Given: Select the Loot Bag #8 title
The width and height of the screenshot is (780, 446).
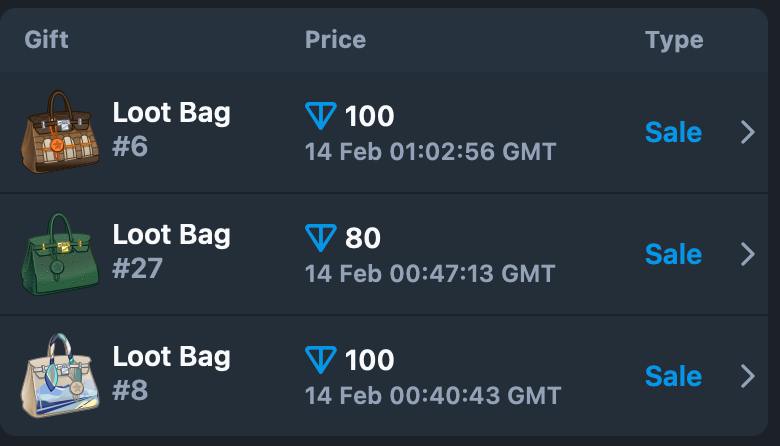Looking at the screenshot, I should (172, 357).
